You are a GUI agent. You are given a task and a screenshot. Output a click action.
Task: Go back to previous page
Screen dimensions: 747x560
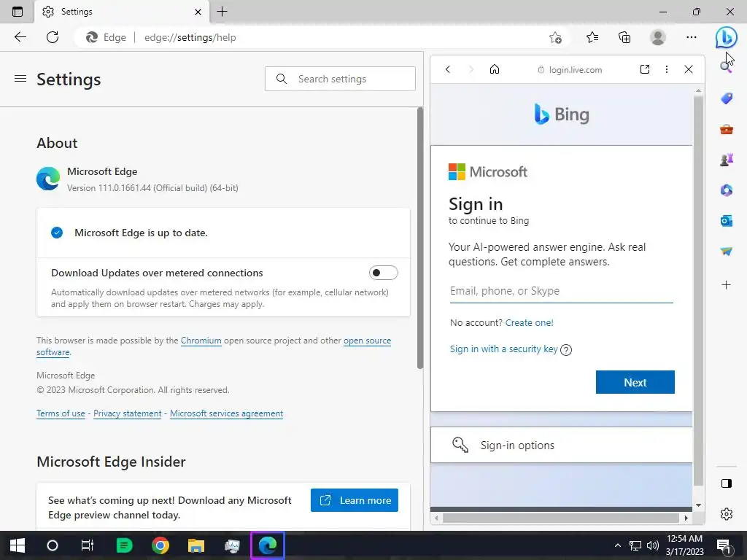(x=20, y=37)
